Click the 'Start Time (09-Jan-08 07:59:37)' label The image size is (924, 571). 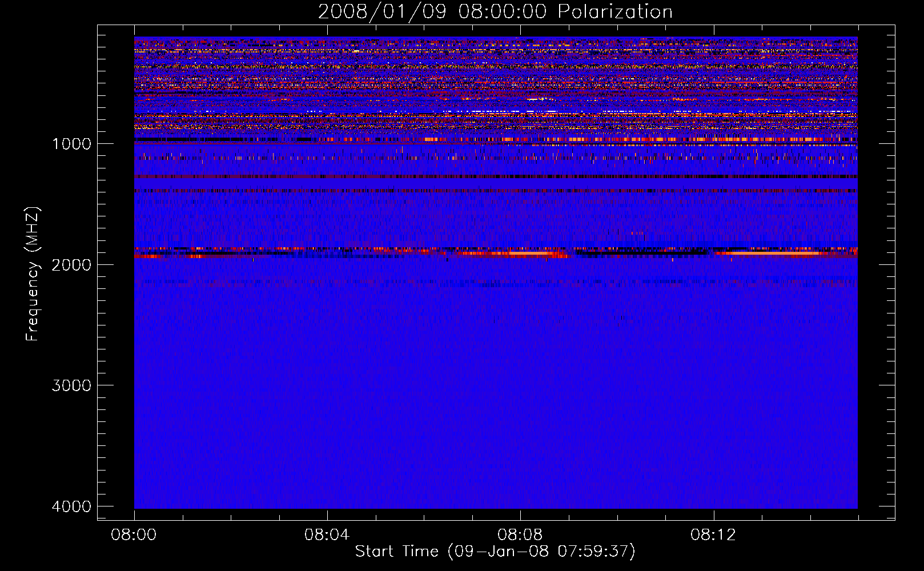495,552
